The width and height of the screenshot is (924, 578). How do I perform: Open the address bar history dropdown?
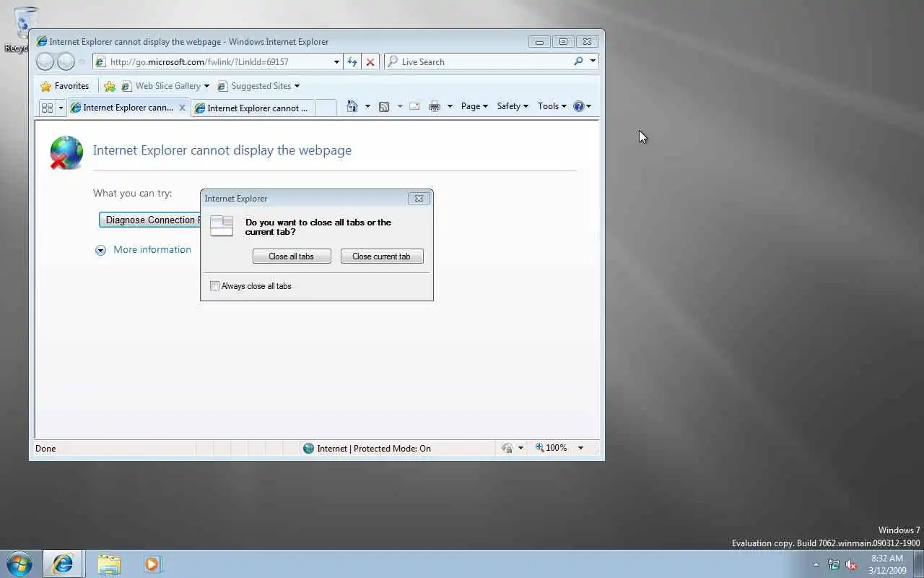(336, 62)
